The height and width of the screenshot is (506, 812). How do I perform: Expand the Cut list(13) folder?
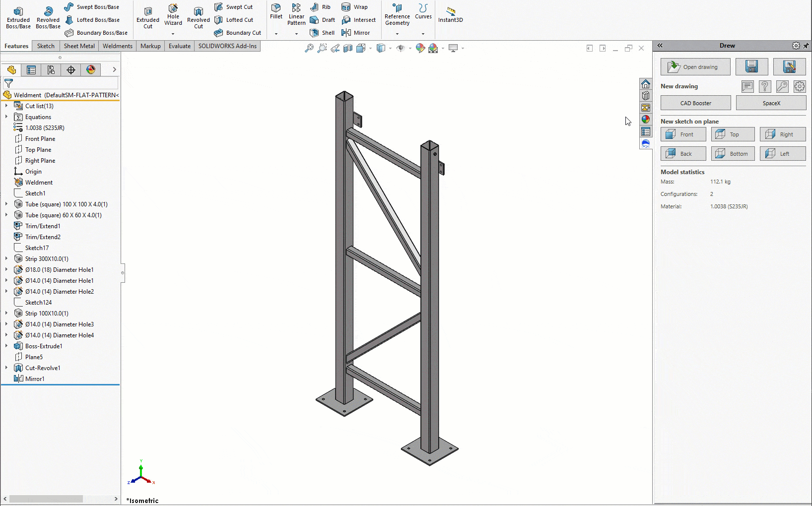click(6, 106)
